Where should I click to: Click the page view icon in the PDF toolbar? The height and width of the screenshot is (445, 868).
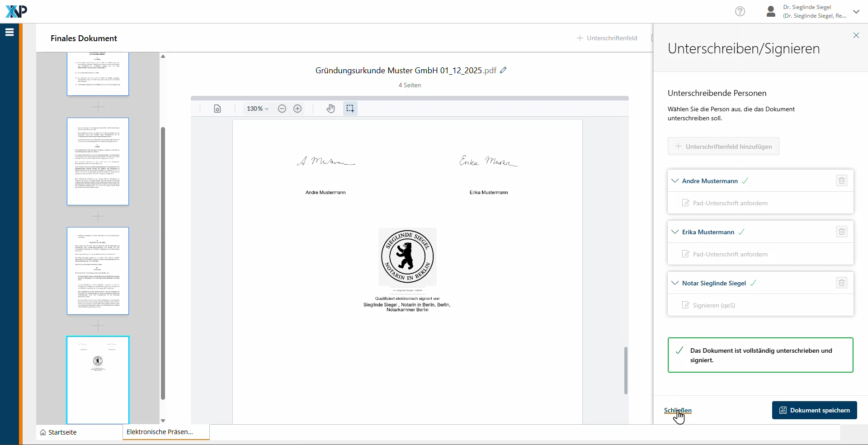pyautogui.click(x=217, y=109)
